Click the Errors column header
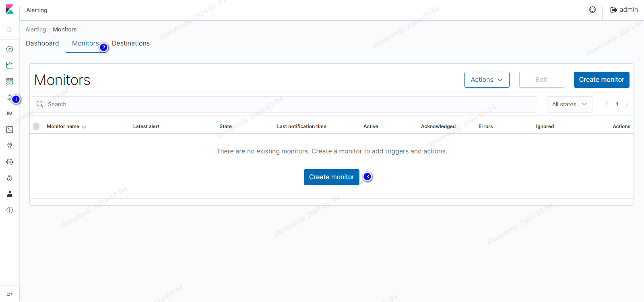Image resolution: width=644 pixels, height=302 pixels. click(x=486, y=126)
